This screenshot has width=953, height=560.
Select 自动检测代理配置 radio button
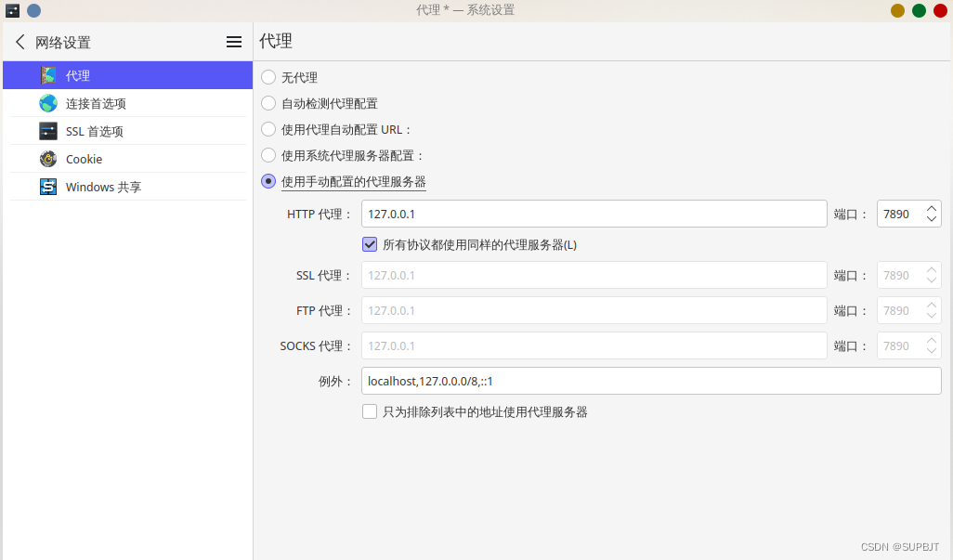tap(268, 103)
